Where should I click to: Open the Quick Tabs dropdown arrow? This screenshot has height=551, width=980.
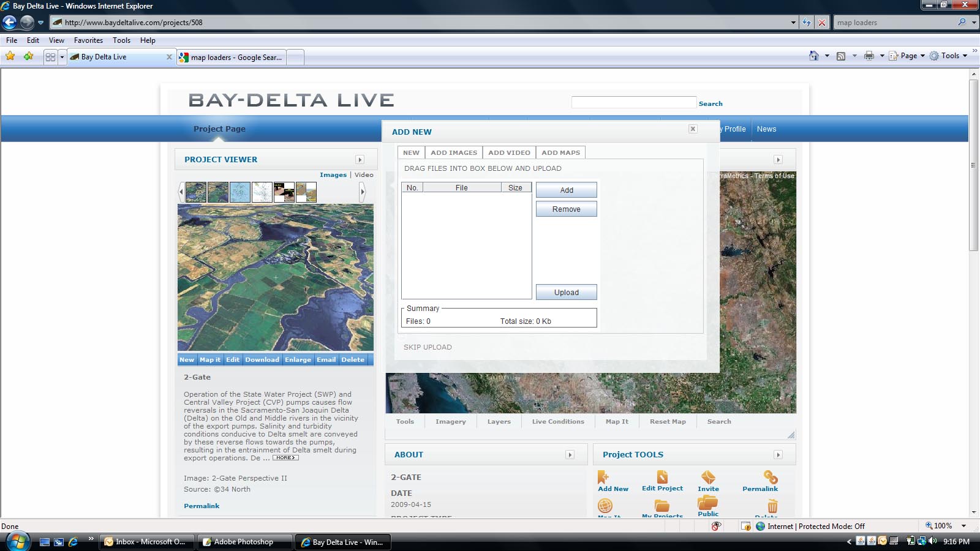(62, 57)
